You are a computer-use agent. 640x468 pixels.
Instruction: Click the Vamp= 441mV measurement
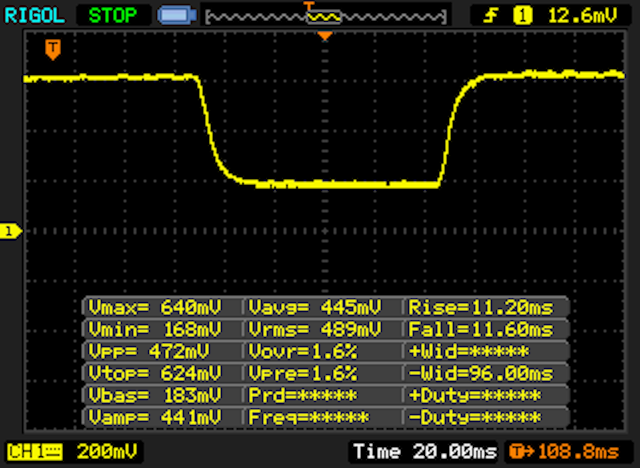155,417
